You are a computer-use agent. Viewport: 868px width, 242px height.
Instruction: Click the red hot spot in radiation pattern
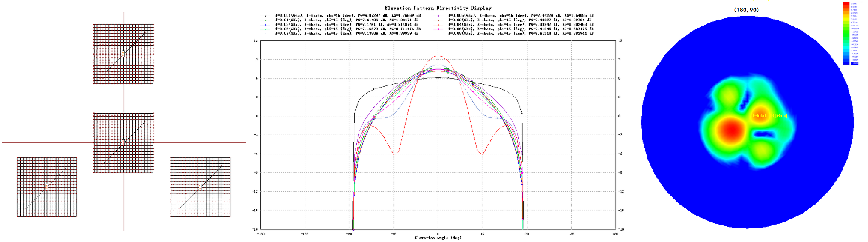[732, 130]
